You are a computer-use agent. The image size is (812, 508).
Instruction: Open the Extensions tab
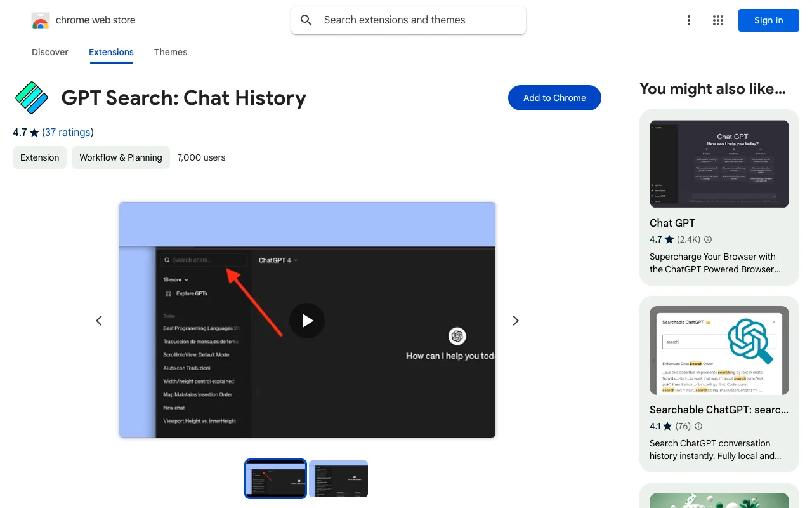point(111,52)
